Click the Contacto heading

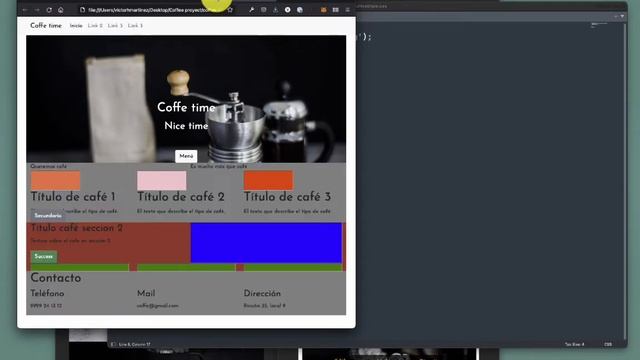(56, 278)
